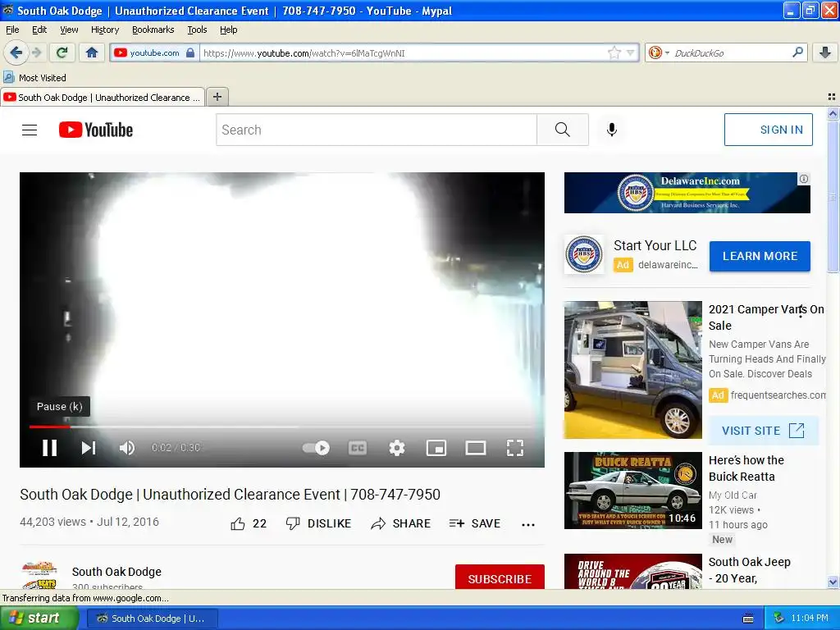Screen dimensions: 840x630
Task: Open the YouTube hamburger menu
Action: click(x=30, y=130)
